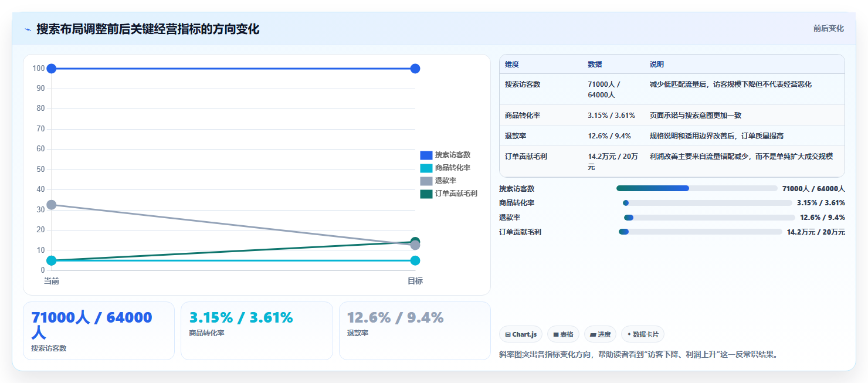This screenshot has height=383, width=868.
Task: Click the 订单贡献毛利 progress bar
Action: pos(700,232)
